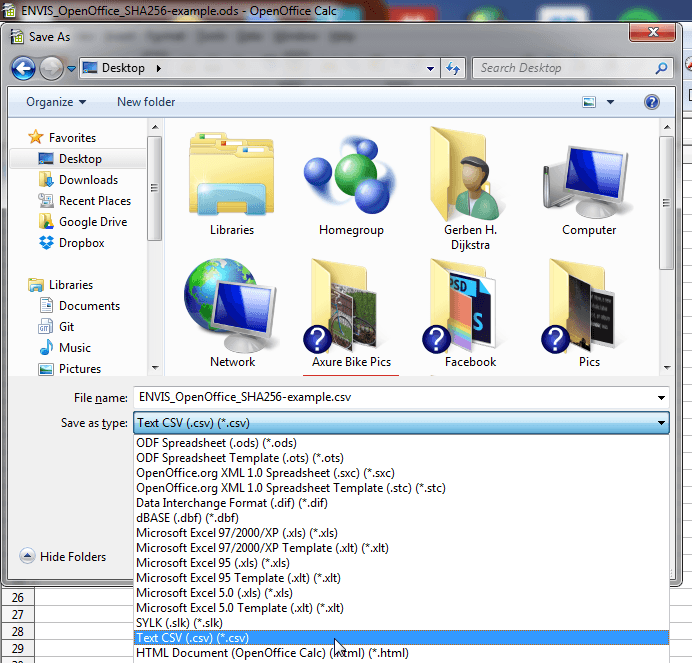The width and height of the screenshot is (692, 663).
Task: Select the Pictures library
Action: 70,369
